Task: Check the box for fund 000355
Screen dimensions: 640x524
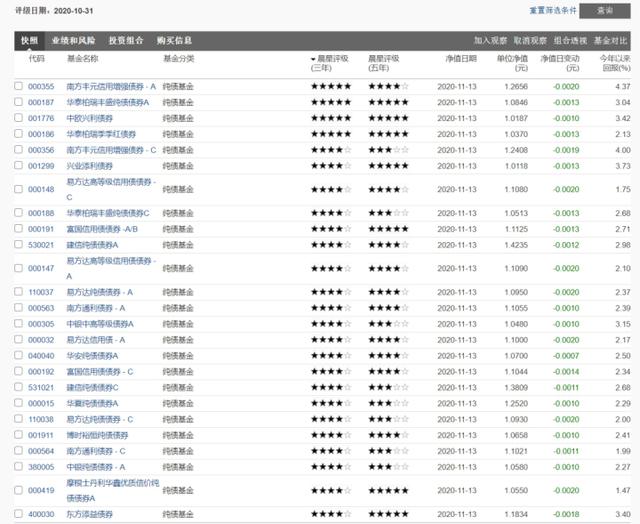Action: pos(18,87)
